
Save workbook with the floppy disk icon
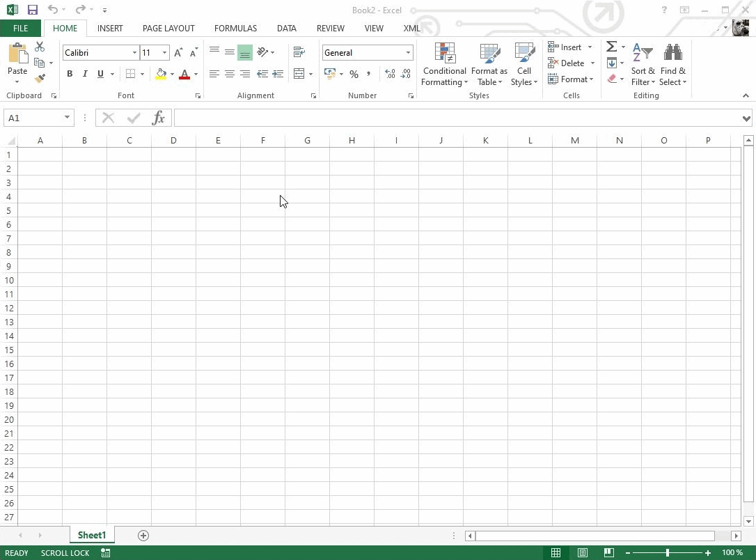pos(32,10)
